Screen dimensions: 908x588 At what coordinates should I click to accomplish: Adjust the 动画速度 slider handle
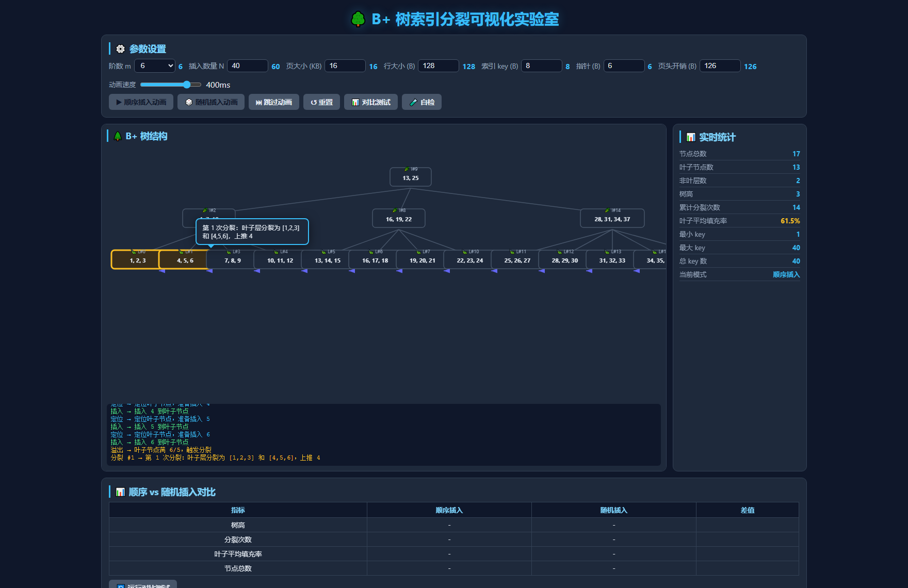[187, 85]
